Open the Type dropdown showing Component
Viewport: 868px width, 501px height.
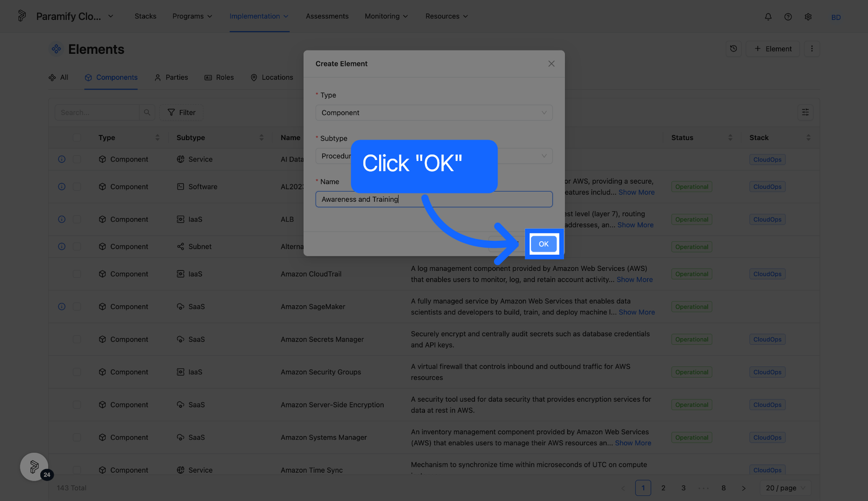tap(434, 113)
